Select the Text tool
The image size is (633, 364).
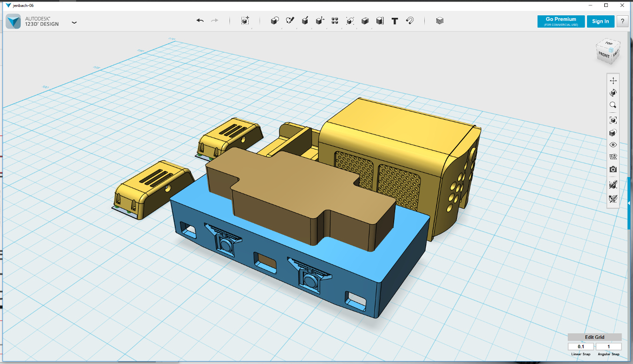[395, 21]
